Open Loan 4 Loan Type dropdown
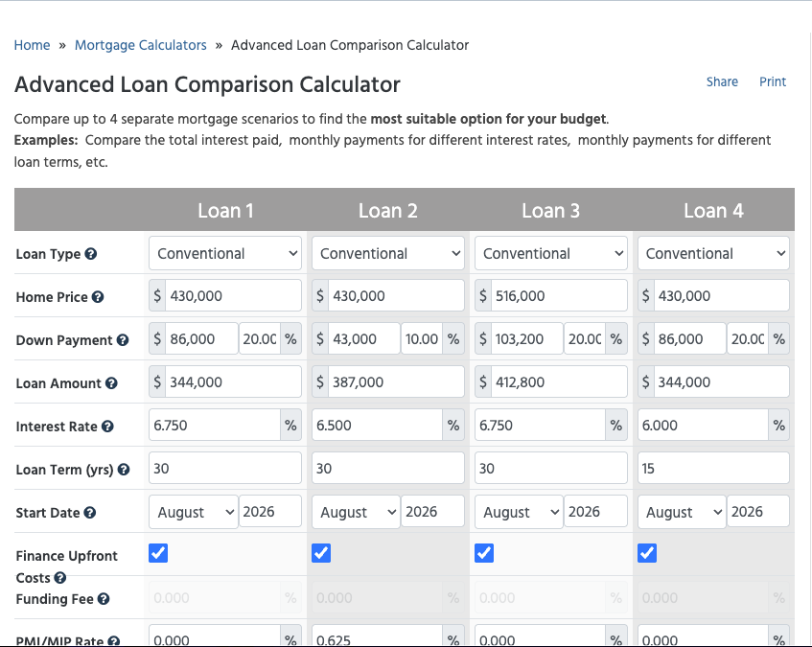This screenshot has width=812, height=647. (713, 253)
